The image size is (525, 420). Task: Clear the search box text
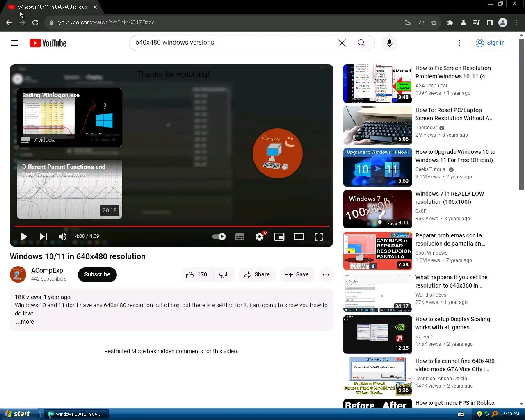coord(342,43)
